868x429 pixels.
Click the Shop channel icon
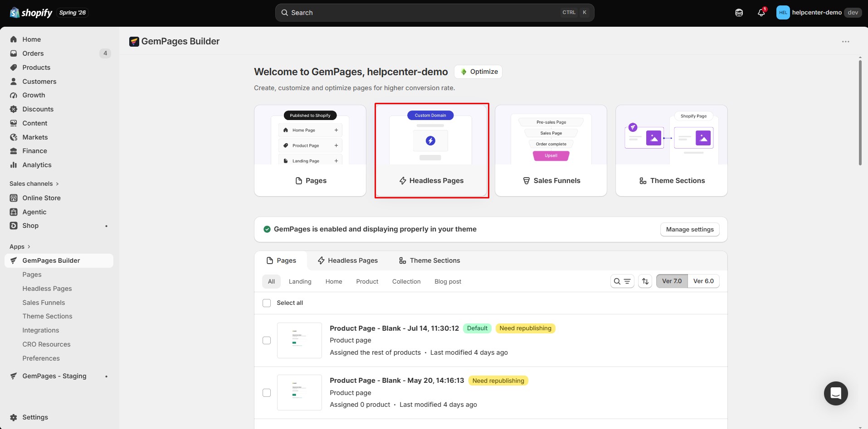pyautogui.click(x=14, y=226)
